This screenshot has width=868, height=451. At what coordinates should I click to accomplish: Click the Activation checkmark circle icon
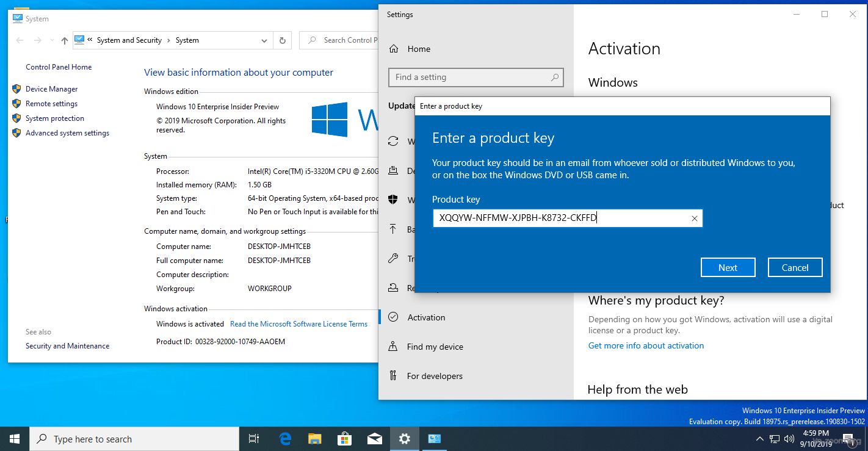click(394, 317)
